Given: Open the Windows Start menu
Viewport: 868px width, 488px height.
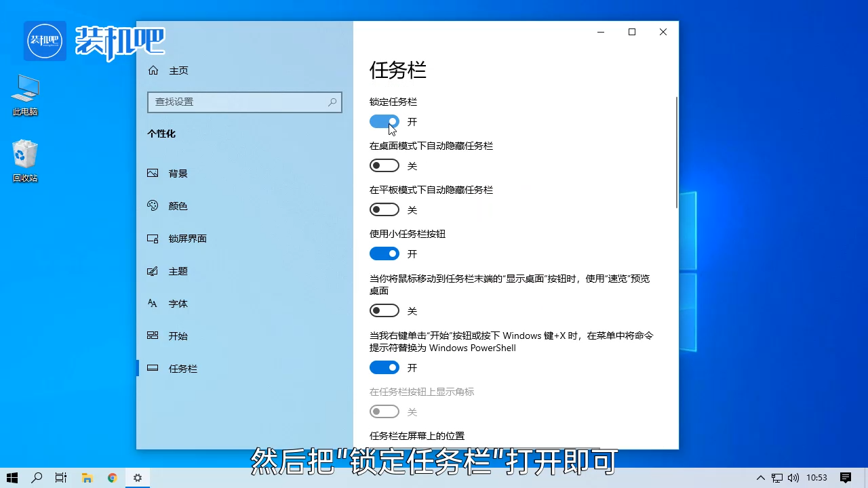Looking at the screenshot, I should tap(12, 478).
